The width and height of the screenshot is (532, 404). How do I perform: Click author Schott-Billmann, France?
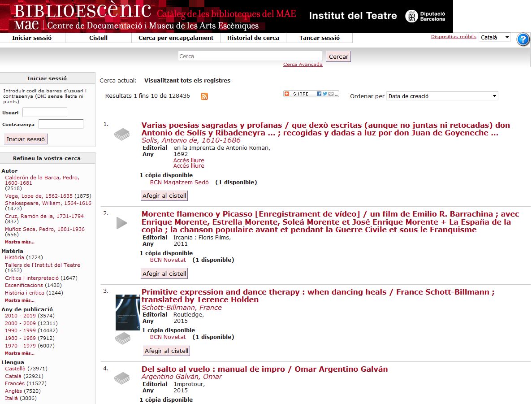point(182,308)
